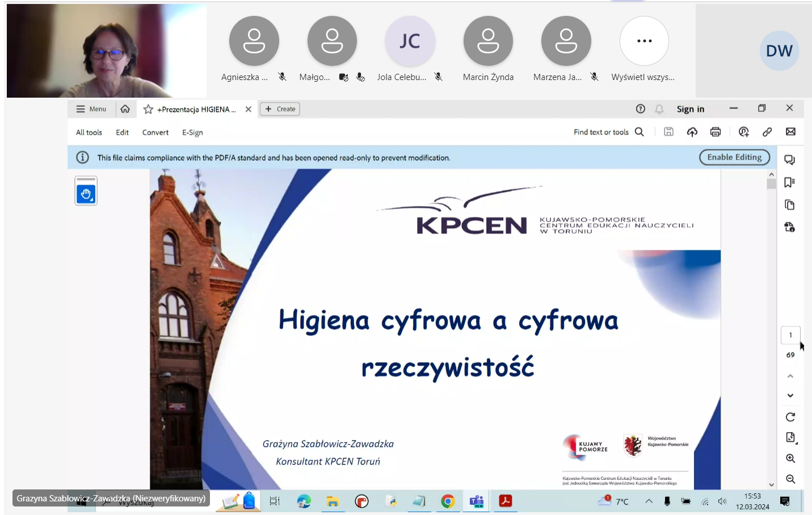Image resolution: width=812 pixels, height=515 pixels.
Task: Copy link to the file
Action: point(767,132)
